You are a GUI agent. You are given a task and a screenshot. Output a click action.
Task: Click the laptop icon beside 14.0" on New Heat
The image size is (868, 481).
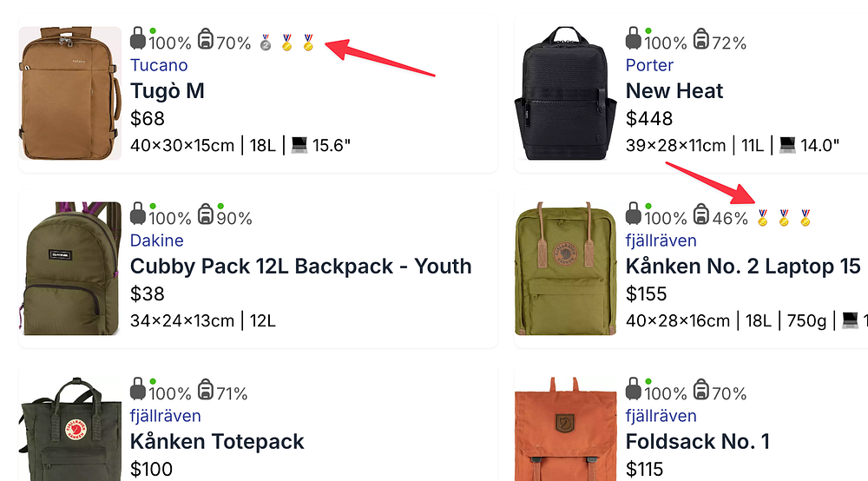(x=787, y=145)
